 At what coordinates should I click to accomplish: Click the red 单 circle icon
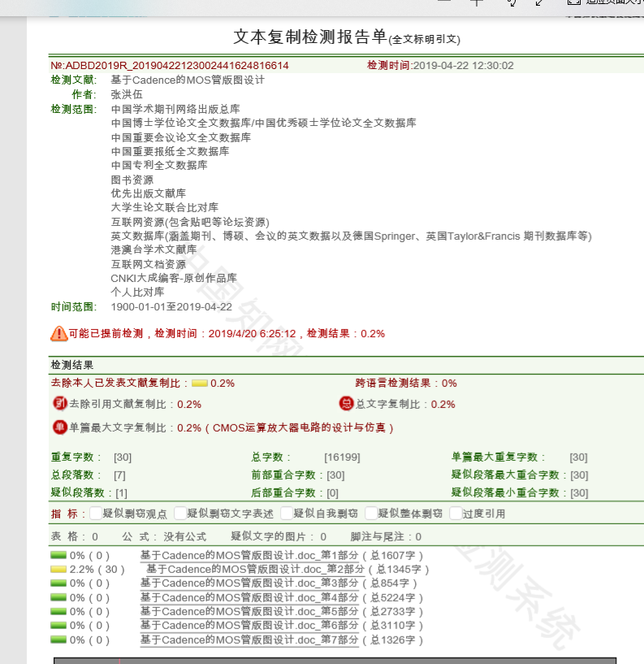click(59, 427)
